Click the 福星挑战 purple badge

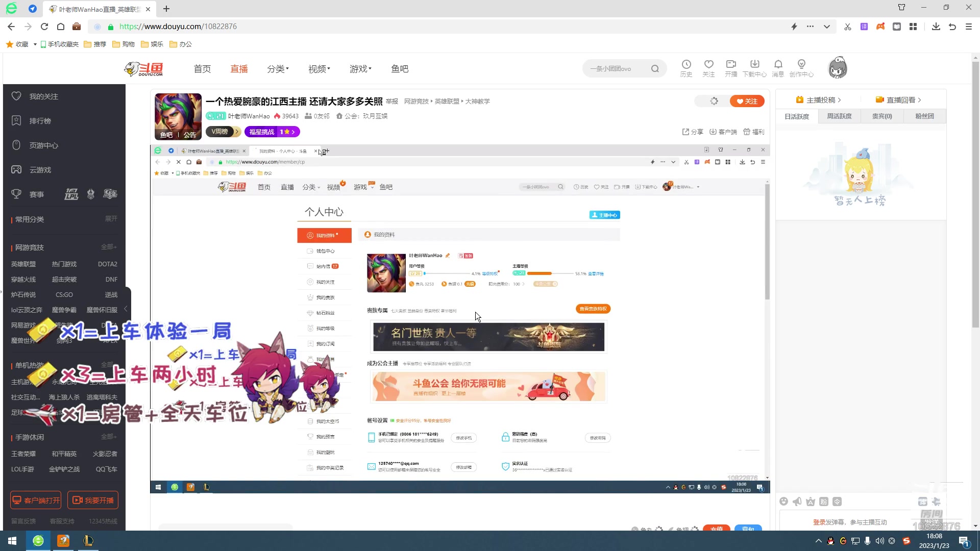(272, 132)
